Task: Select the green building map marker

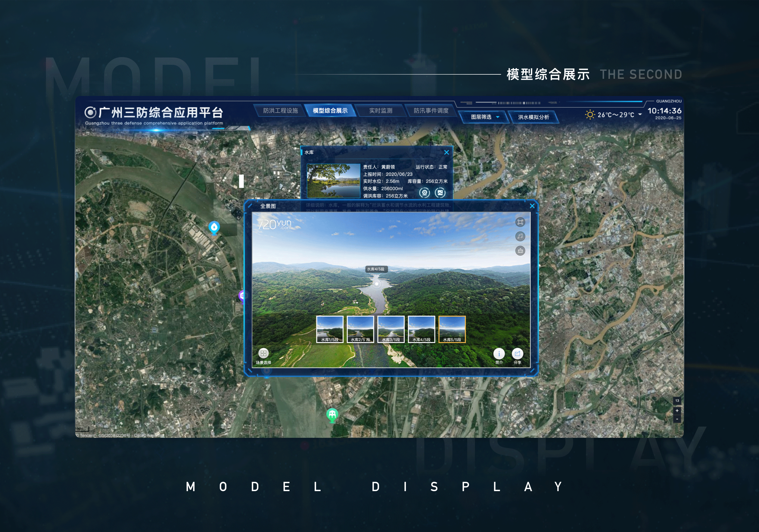Action: tap(332, 415)
